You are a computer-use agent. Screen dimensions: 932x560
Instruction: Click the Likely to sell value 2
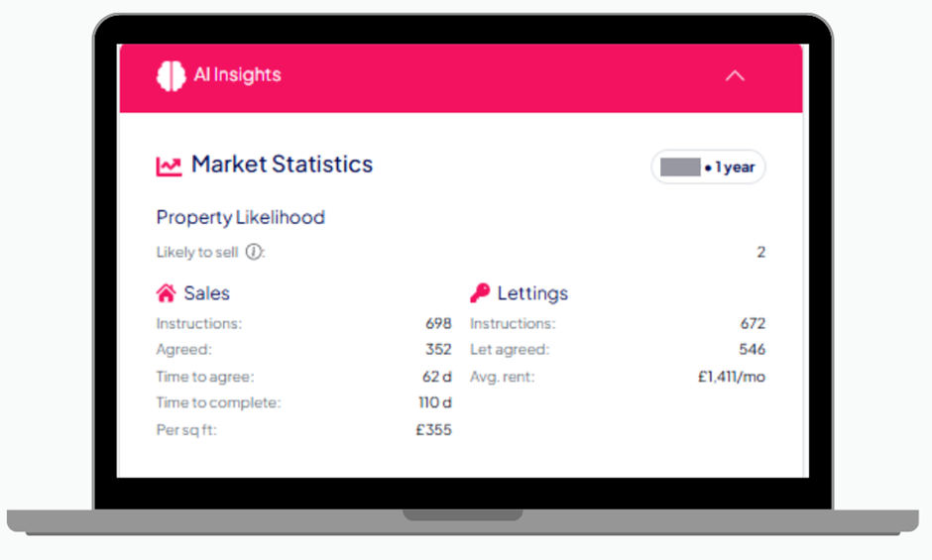[x=760, y=252]
